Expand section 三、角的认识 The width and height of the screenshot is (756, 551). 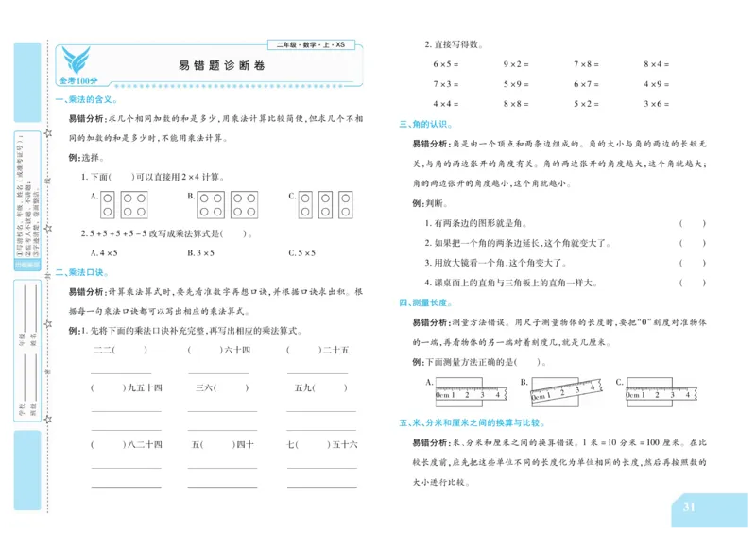(x=428, y=123)
